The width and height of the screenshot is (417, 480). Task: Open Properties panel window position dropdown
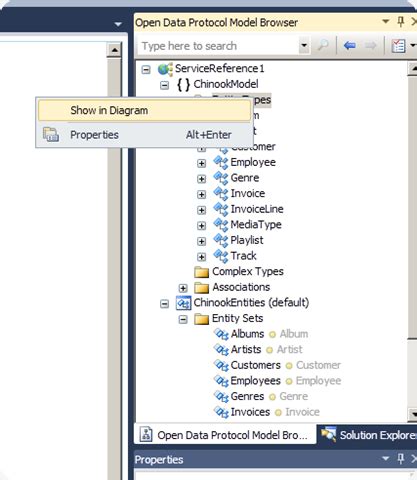point(386,459)
